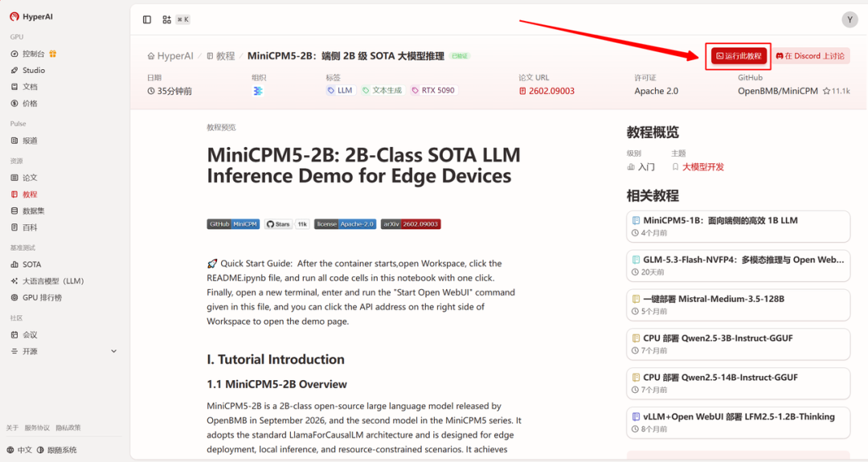Open vLLM+Open WebUI LFM2.5-1.2B-Thinking tutorial
Screen dimensions: 868x462
[738, 423]
